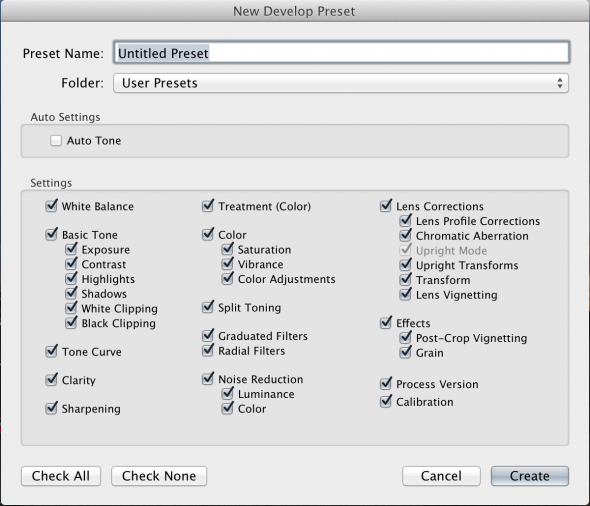Enable the Auto Tone checkbox

point(56,141)
